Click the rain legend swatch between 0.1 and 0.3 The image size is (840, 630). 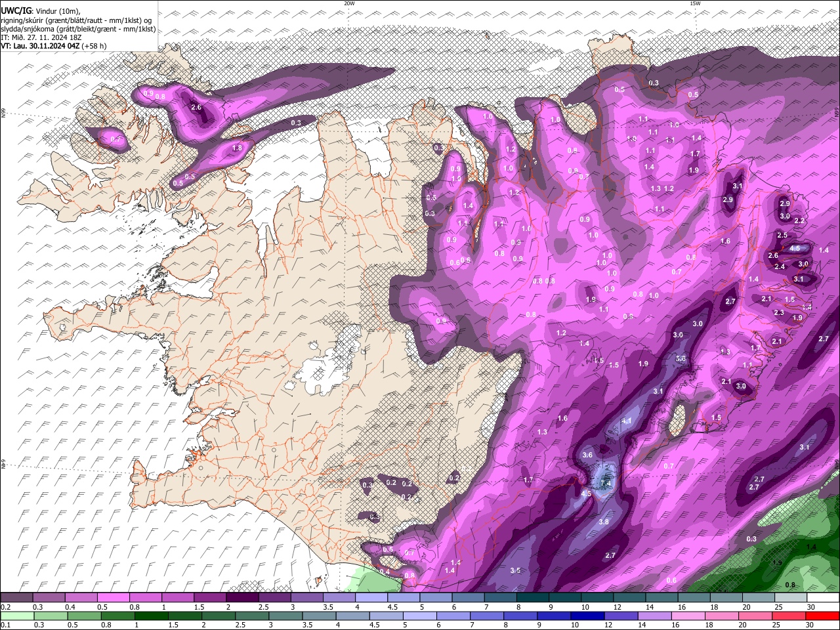point(16,616)
